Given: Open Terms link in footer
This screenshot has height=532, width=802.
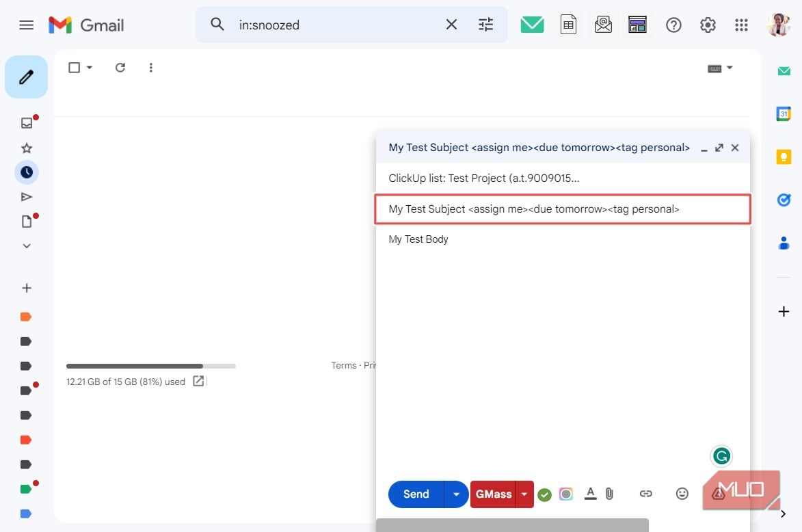Looking at the screenshot, I should point(344,365).
